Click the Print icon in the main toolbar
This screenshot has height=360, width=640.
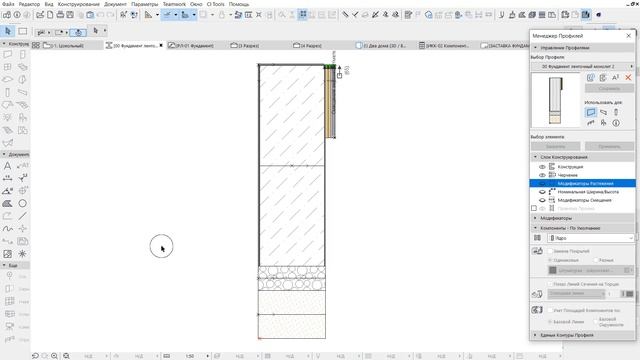point(60,15)
